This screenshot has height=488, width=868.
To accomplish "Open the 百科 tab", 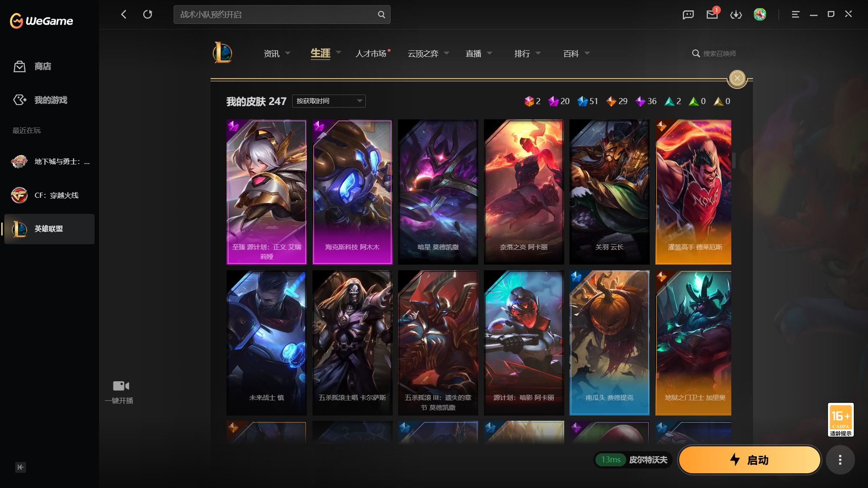I will [571, 53].
